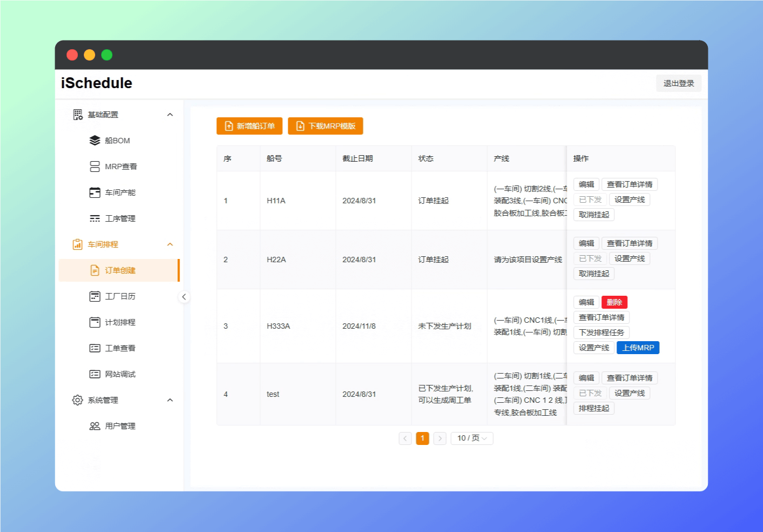
Task: Collapse the sidebar with the arrow handle
Action: click(x=184, y=297)
